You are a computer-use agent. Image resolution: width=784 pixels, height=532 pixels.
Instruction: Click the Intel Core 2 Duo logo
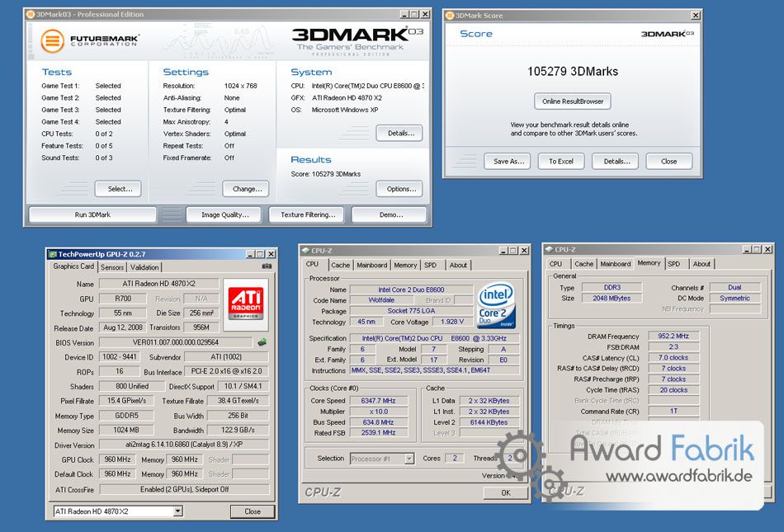(495, 306)
